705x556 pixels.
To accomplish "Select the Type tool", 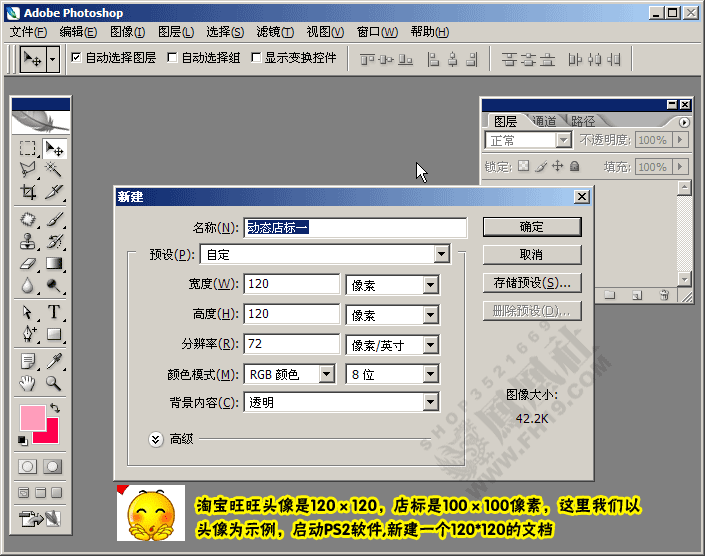I will pyautogui.click(x=54, y=312).
